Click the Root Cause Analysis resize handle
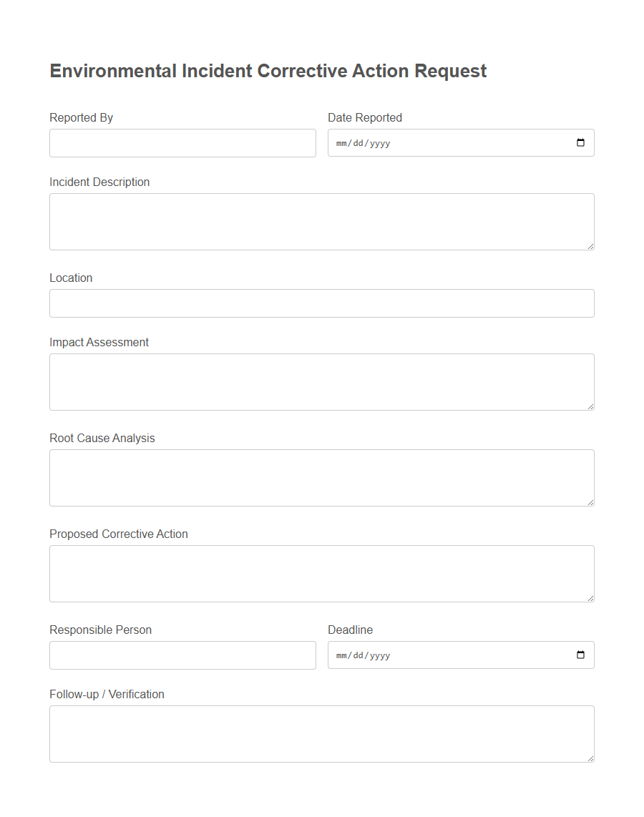The height and width of the screenshot is (817, 644). tap(591, 504)
